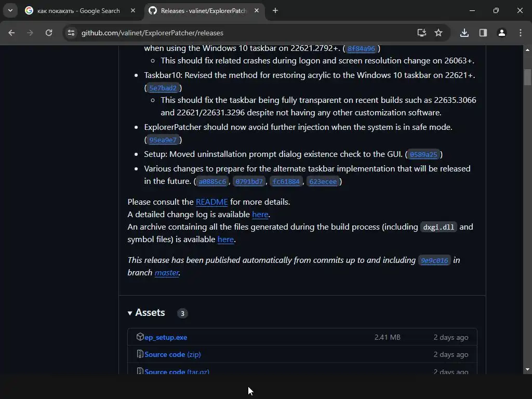Minimize the browser window
Image resolution: width=532 pixels, height=399 pixels.
tap(472, 10)
